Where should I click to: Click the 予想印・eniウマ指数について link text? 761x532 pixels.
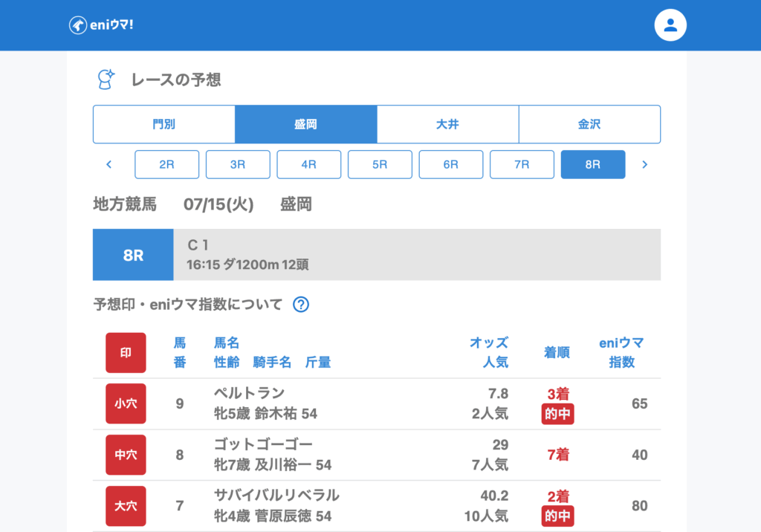(x=188, y=304)
